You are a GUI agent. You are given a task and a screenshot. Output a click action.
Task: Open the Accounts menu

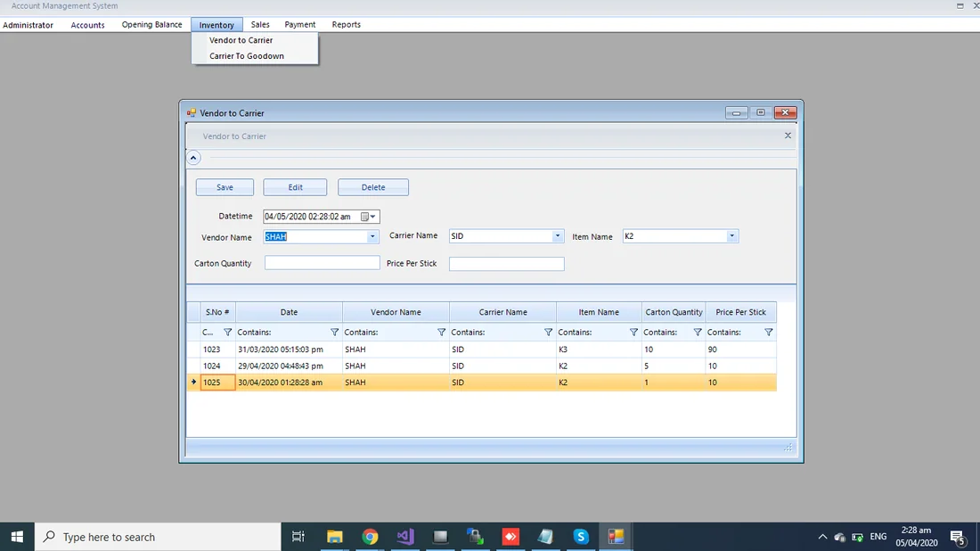pyautogui.click(x=87, y=25)
